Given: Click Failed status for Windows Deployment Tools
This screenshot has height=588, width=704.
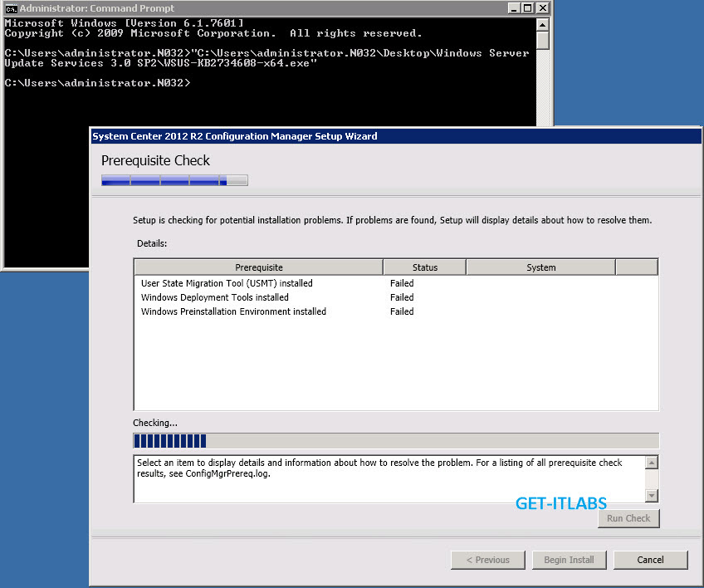Looking at the screenshot, I should (402, 297).
